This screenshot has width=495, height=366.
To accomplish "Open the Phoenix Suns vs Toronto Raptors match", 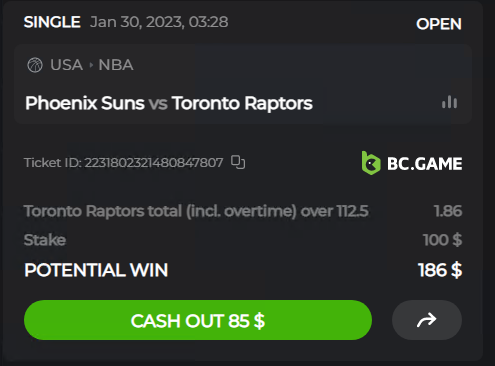I will (x=169, y=103).
